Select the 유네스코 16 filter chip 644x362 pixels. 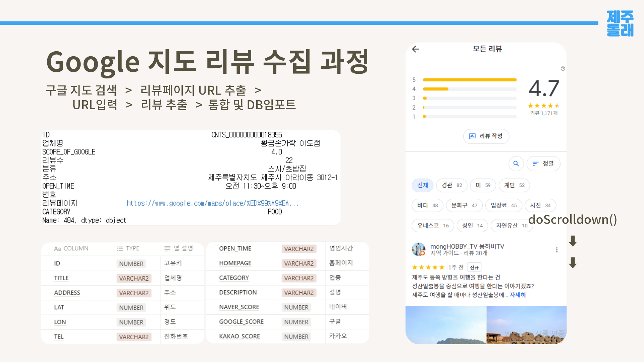(x=433, y=226)
